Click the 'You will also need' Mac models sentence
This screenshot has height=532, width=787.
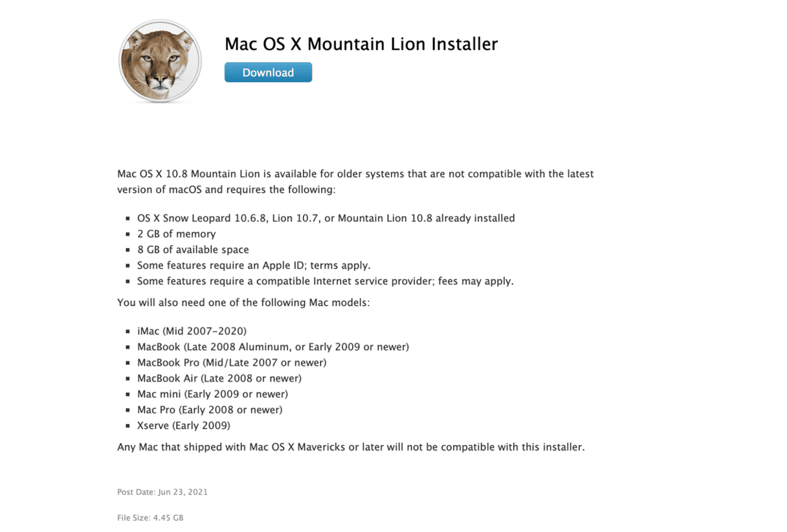pyautogui.click(x=243, y=302)
